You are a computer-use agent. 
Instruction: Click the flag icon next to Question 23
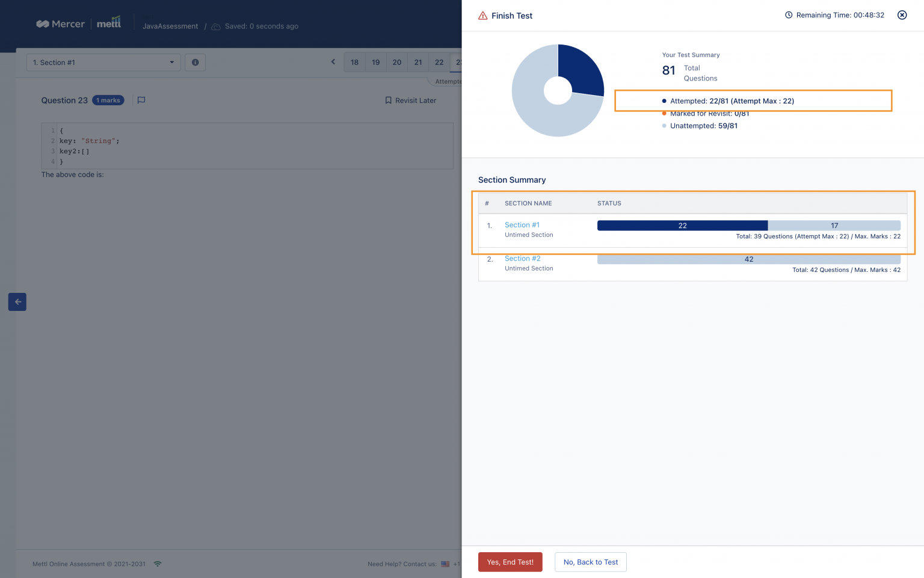(141, 100)
